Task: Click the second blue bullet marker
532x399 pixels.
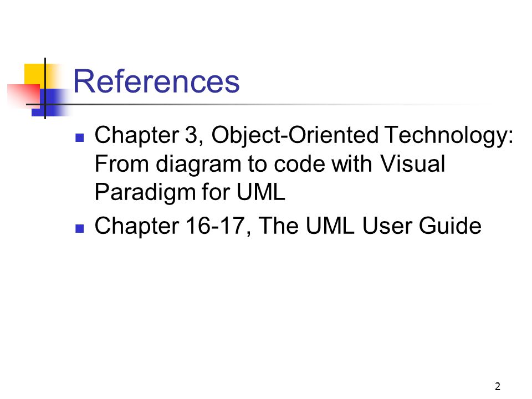Action: (x=79, y=228)
